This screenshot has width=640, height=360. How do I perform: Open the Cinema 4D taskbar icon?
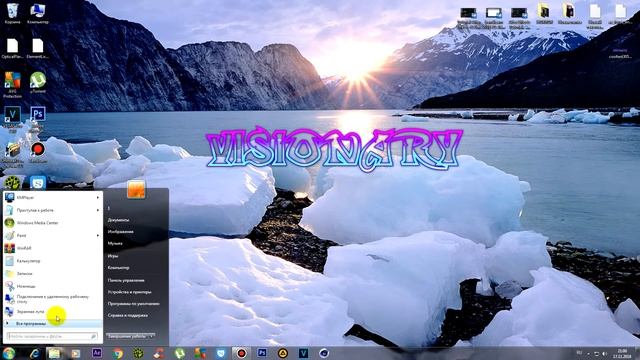tap(324, 353)
